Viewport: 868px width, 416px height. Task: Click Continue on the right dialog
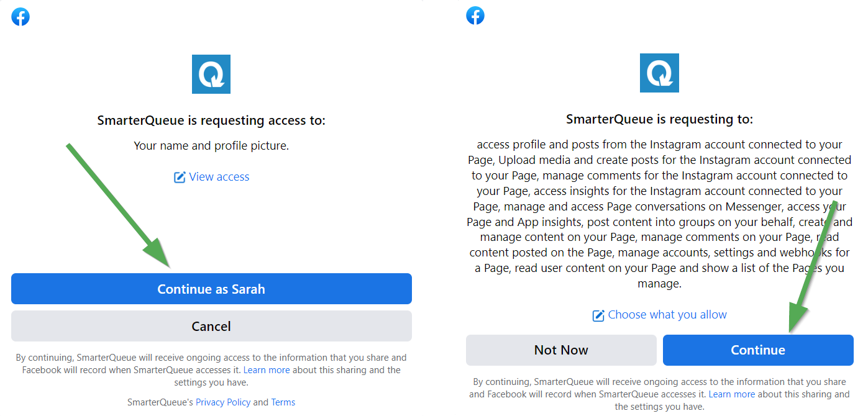click(758, 350)
